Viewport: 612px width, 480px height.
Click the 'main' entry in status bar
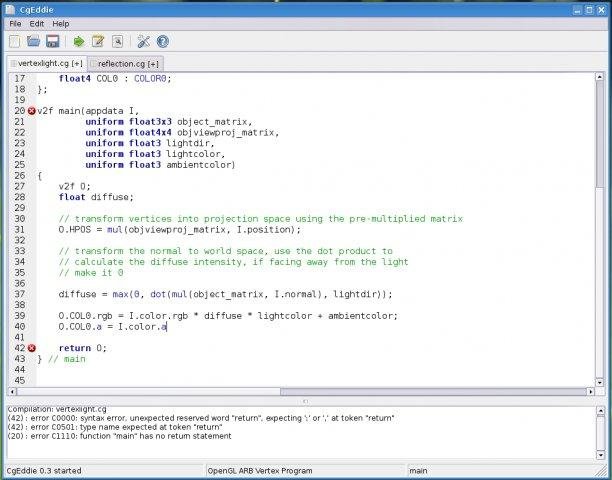click(x=418, y=471)
